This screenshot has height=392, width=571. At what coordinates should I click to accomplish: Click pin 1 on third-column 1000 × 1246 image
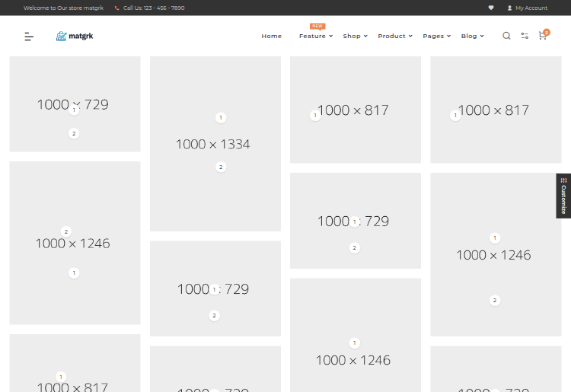pyautogui.click(x=354, y=343)
